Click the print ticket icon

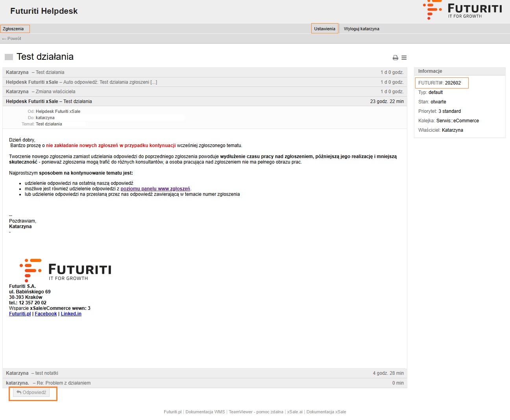pos(395,58)
